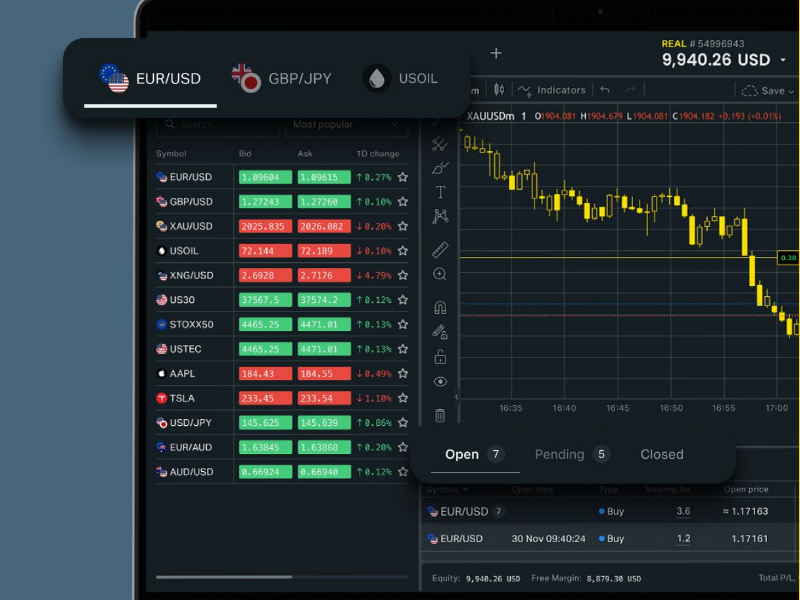Switch to the GBP/JPY chart tab
This screenshot has height=600, width=800.
[281, 78]
